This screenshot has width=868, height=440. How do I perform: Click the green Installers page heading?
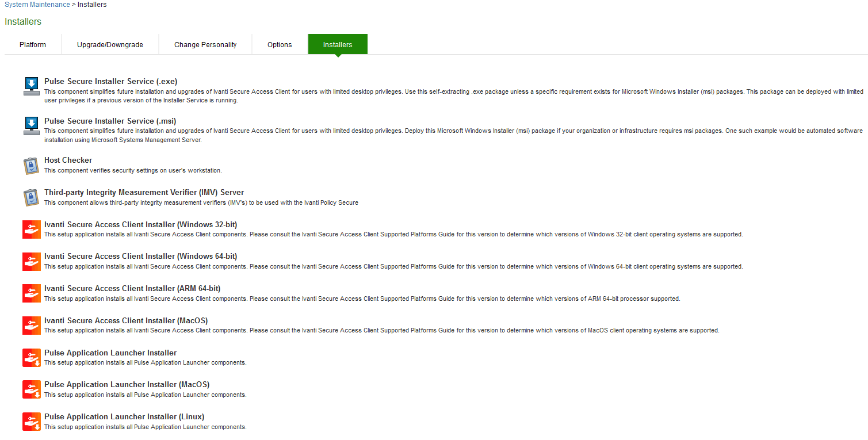point(23,21)
